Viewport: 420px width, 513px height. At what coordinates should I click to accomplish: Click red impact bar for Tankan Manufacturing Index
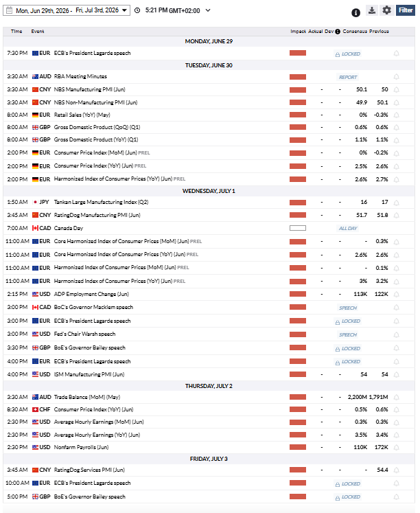[x=298, y=203]
